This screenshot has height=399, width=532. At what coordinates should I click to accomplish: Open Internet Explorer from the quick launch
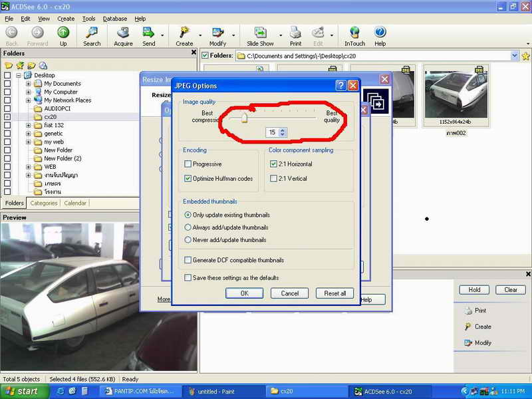coord(61,391)
